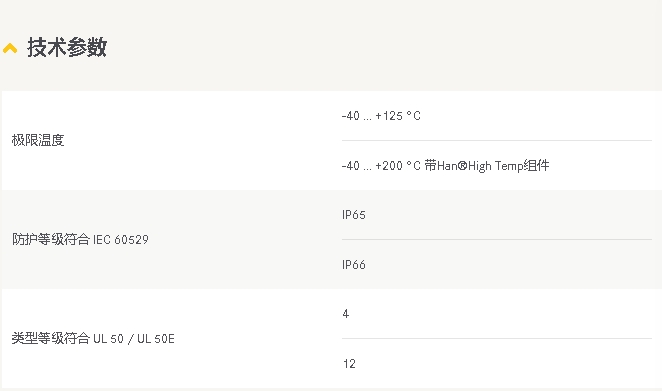The image size is (662, 391).
Task: Select the 类型等级符合 UL 50 / UL 50E label
Action: pos(93,338)
